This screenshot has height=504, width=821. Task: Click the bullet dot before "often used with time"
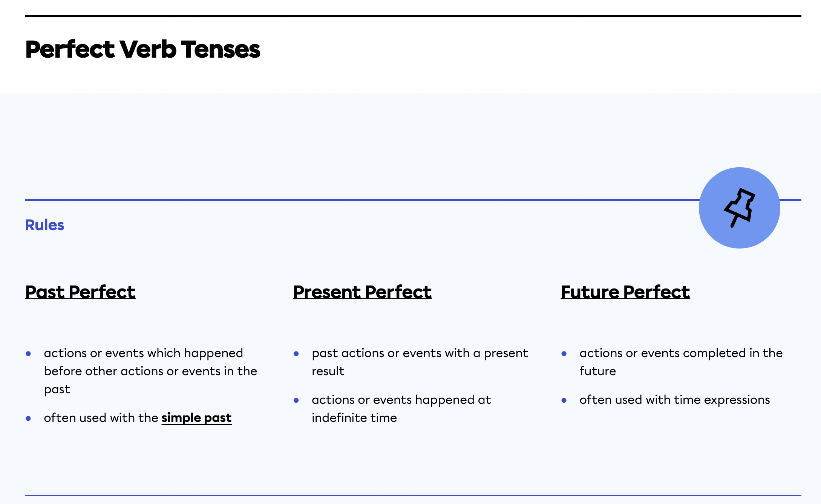[x=564, y=400]
